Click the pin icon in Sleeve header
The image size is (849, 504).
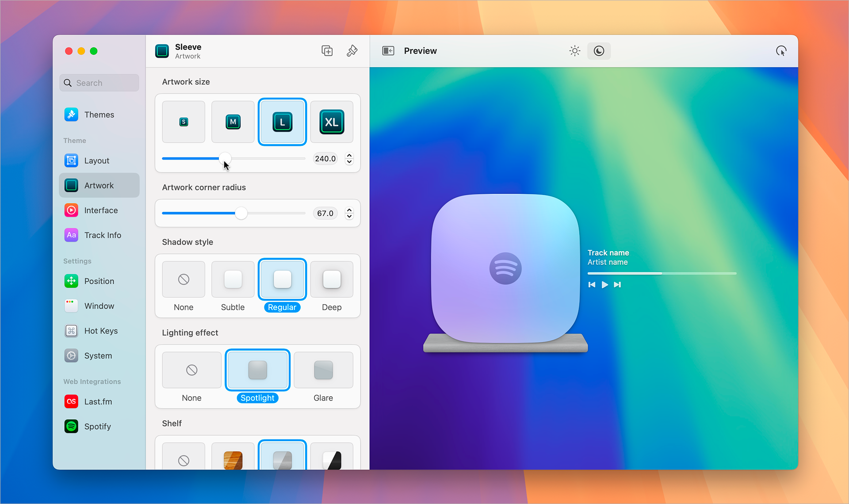[352, 51]
